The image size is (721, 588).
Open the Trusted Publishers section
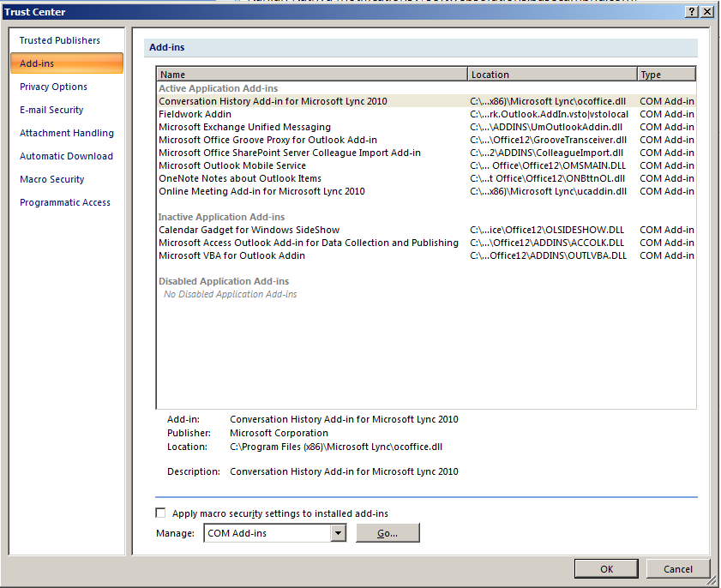click(60, 40)
